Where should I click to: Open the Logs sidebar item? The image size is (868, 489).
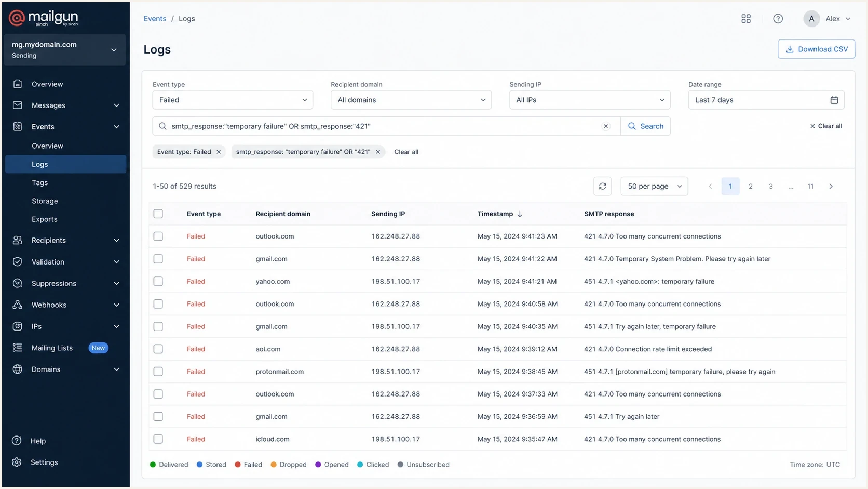65,164
